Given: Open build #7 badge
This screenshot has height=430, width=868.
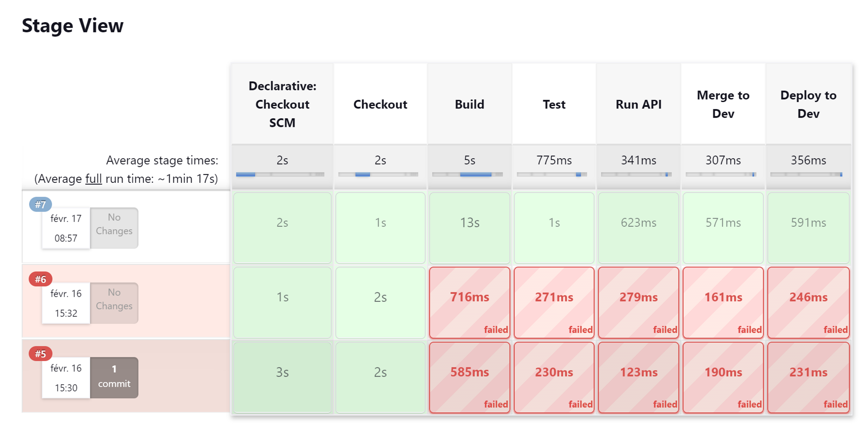Looking at the screenshot, I should (x=40, y=205).
